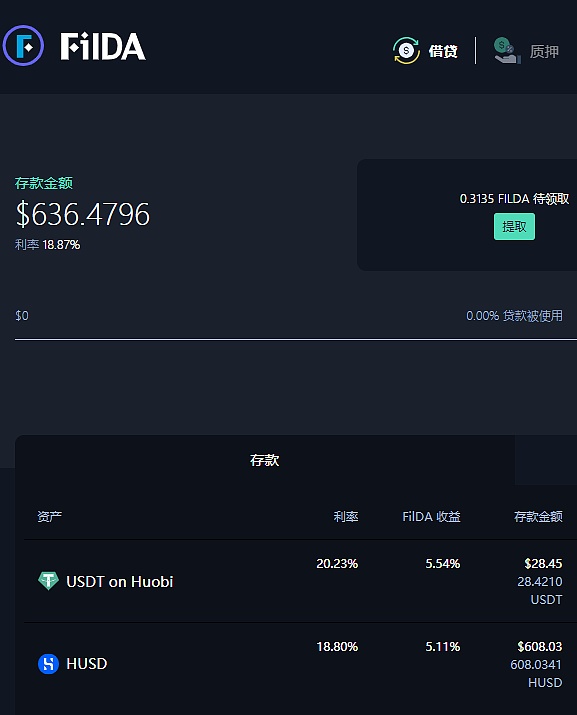Image resolution: width=577 pixels, height=715 pixels.
Task: Click the FilDA 收益 column header
Action: coord(431,517)
